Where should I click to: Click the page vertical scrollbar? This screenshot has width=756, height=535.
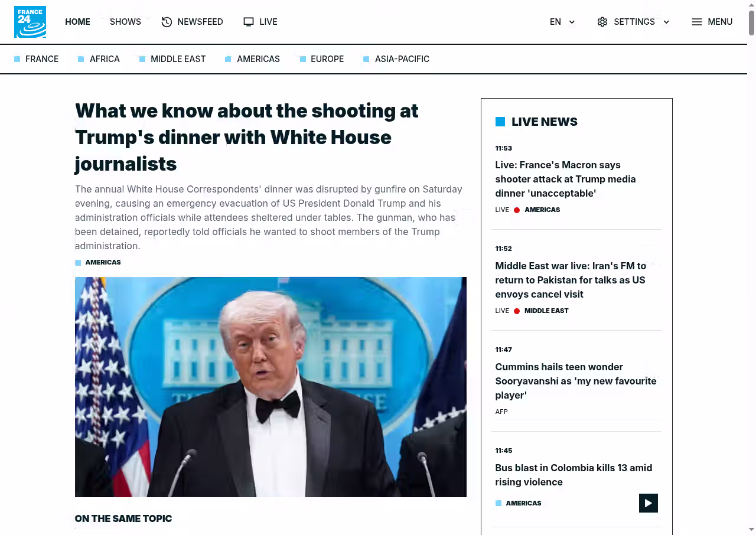751,236
